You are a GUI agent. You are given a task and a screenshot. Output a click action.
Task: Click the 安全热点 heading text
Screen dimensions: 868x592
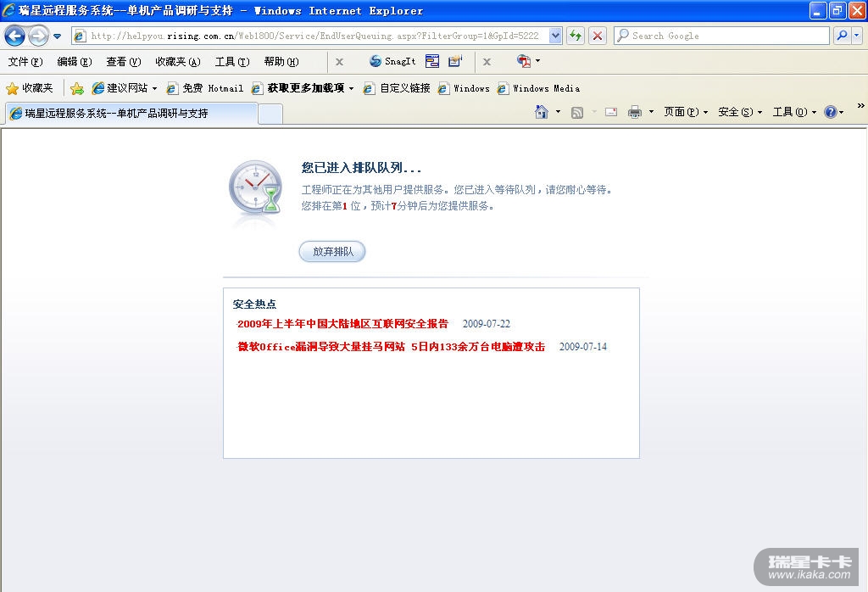click(x=254, y=304)
